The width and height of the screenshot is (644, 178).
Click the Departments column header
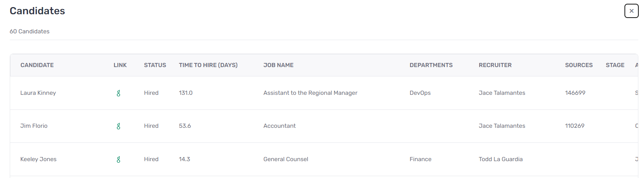tap(431, 65)
